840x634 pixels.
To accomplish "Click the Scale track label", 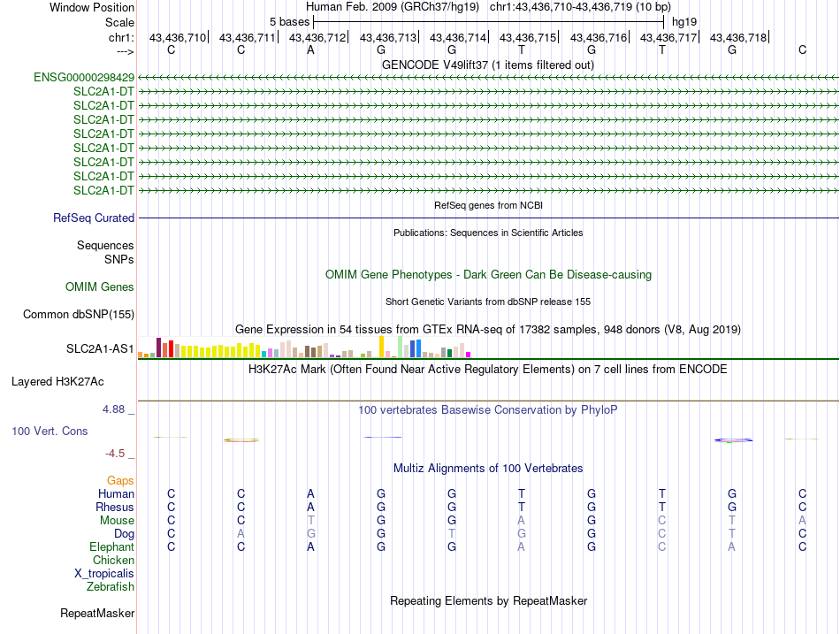I will point(119,22).
